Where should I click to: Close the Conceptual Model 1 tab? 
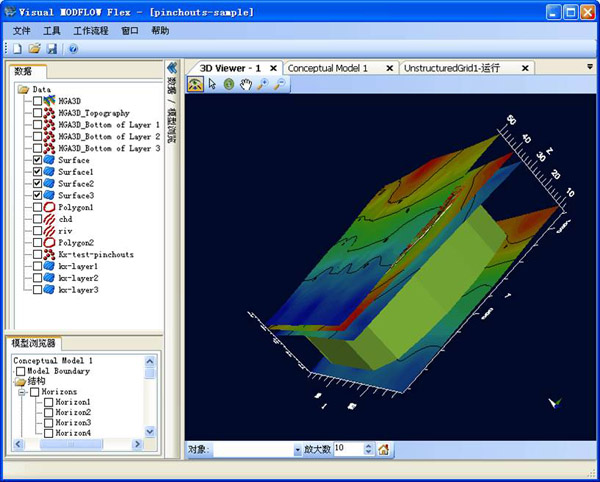tap(390, 68)
